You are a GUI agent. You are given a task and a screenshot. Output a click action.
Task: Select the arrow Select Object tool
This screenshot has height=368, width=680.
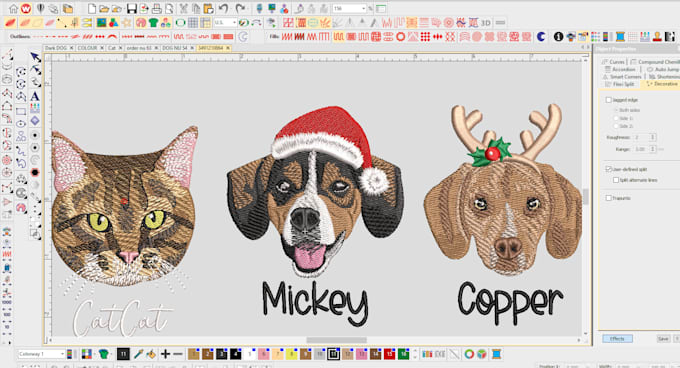point(36,57)
